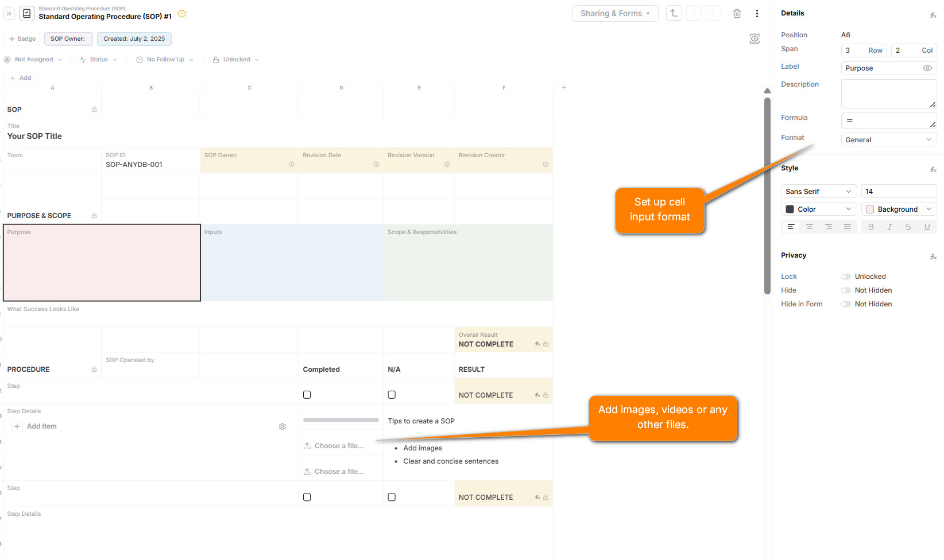Click the Span Col input

coord(914,50)
